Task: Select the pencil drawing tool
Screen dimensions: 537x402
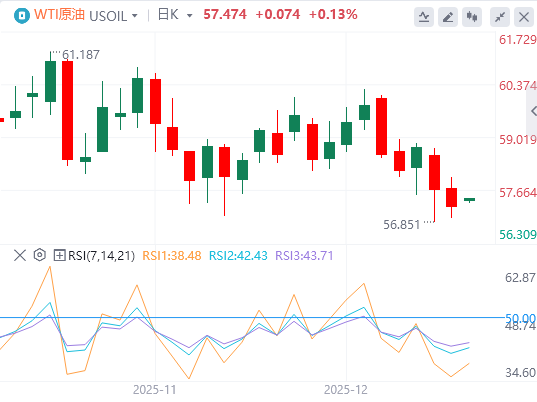Action: 448,17
